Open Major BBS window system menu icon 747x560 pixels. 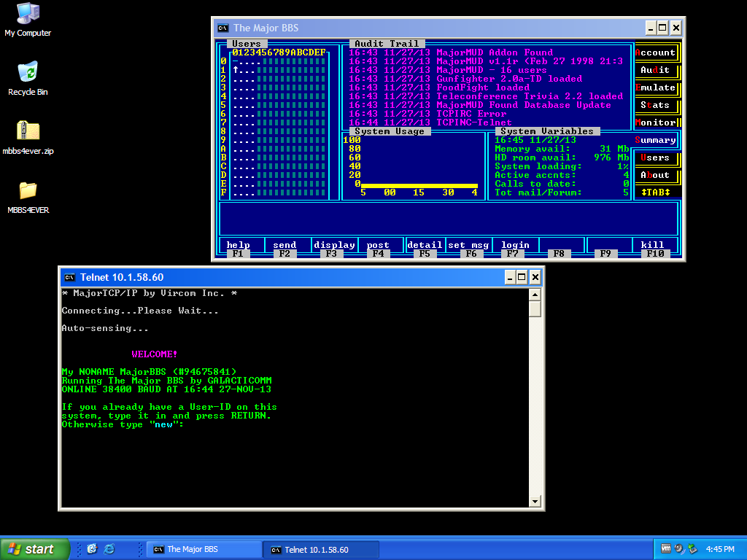(222, 28)
